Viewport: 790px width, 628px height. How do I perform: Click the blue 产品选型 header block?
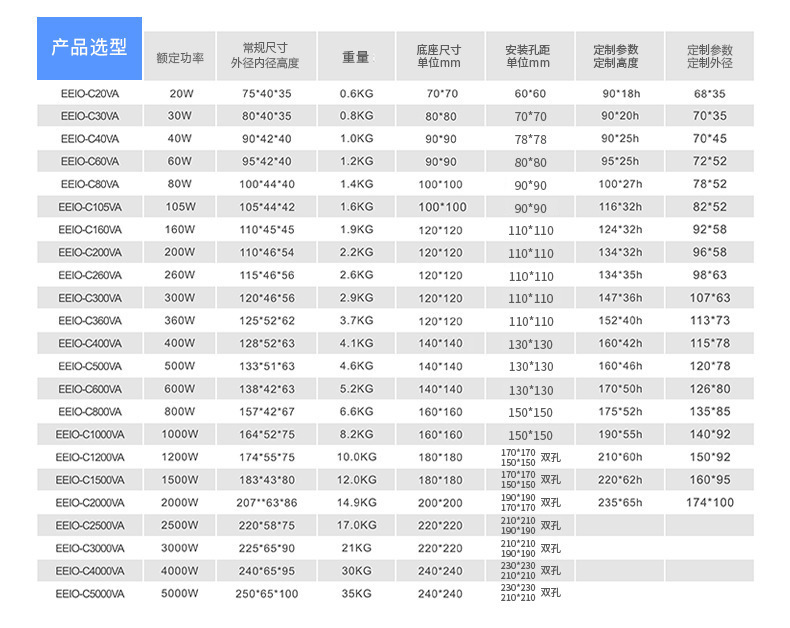(89, 48)
